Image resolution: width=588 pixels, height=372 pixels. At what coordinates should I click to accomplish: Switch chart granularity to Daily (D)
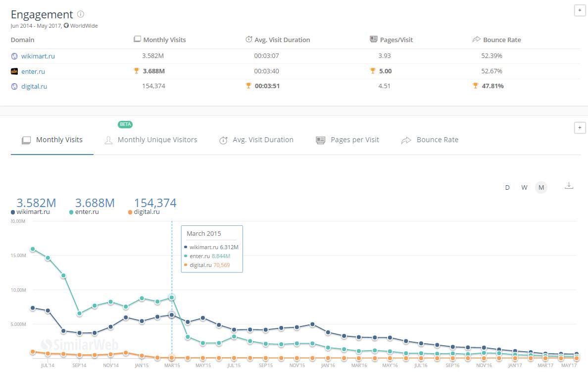[x=507, y=187]
